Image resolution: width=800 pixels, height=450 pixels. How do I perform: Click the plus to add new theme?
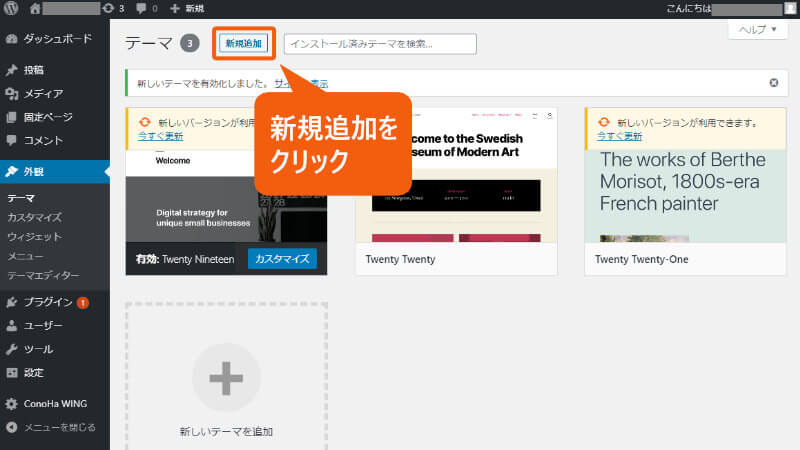226,378
